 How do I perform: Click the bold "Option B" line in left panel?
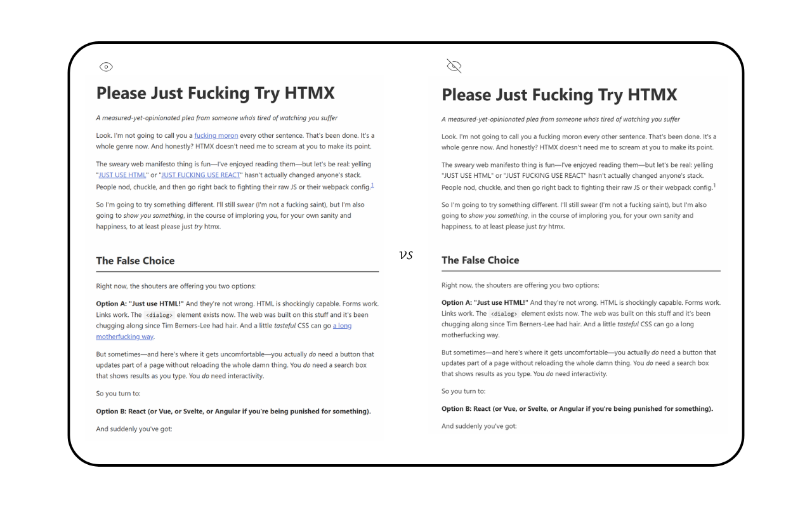(233, 411)
